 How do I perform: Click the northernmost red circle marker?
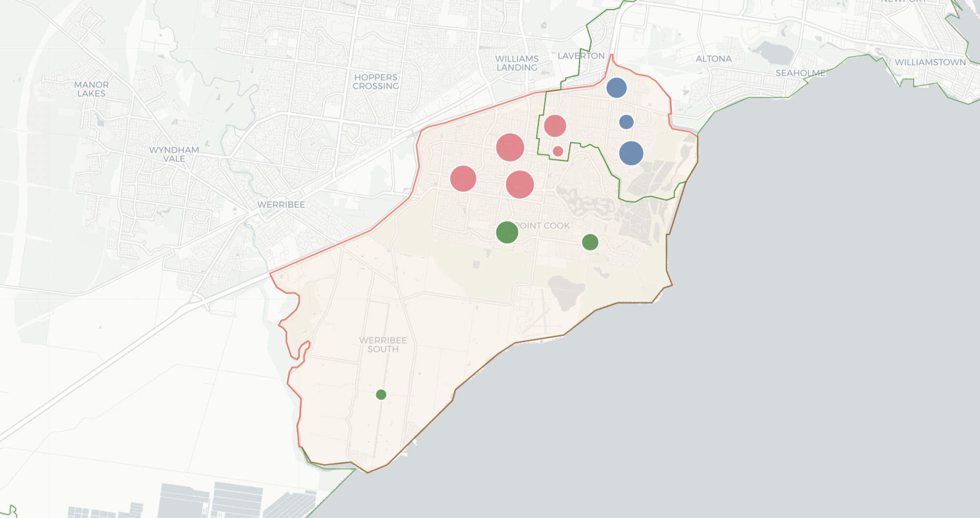coord(554,126)
